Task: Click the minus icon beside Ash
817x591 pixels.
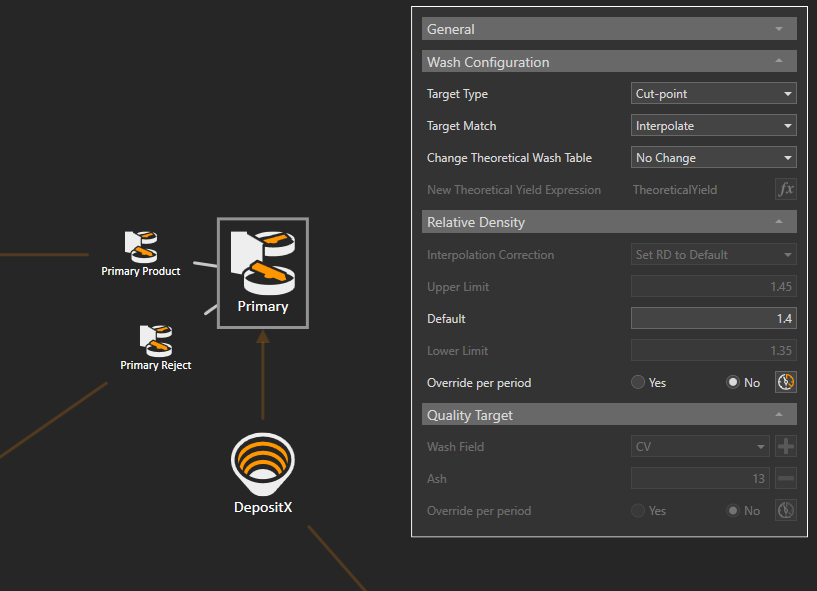Action: 786,479
